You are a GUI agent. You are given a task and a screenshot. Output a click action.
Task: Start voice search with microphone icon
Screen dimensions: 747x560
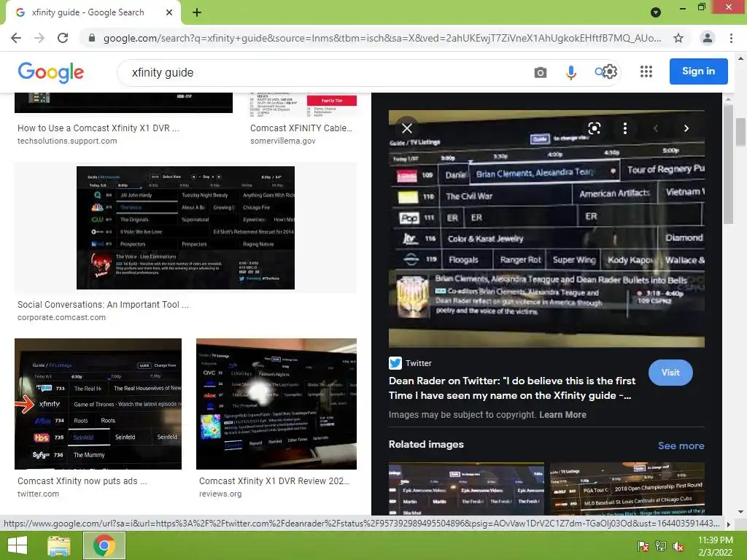570,72
